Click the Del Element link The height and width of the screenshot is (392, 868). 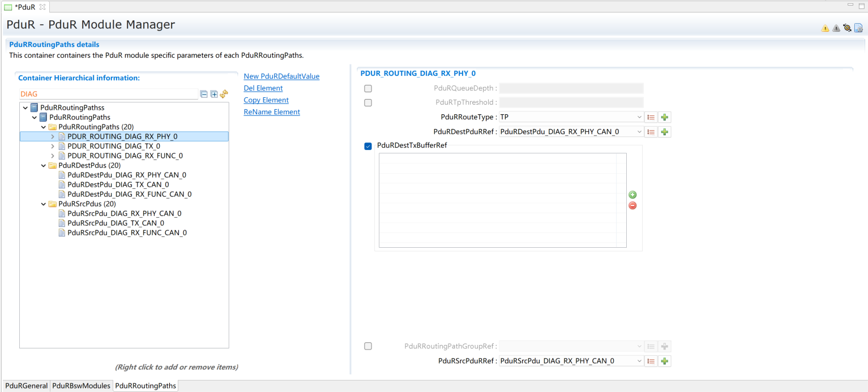(263, 88)
